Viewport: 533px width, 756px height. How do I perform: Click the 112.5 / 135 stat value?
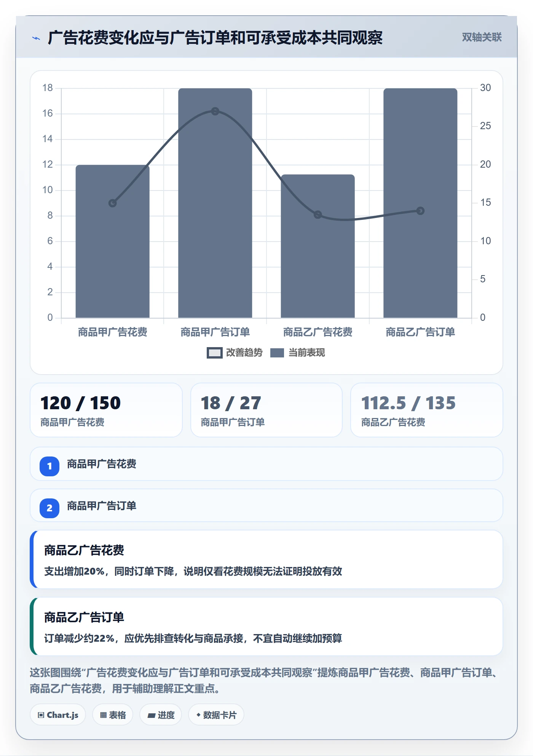pos(408,403)
